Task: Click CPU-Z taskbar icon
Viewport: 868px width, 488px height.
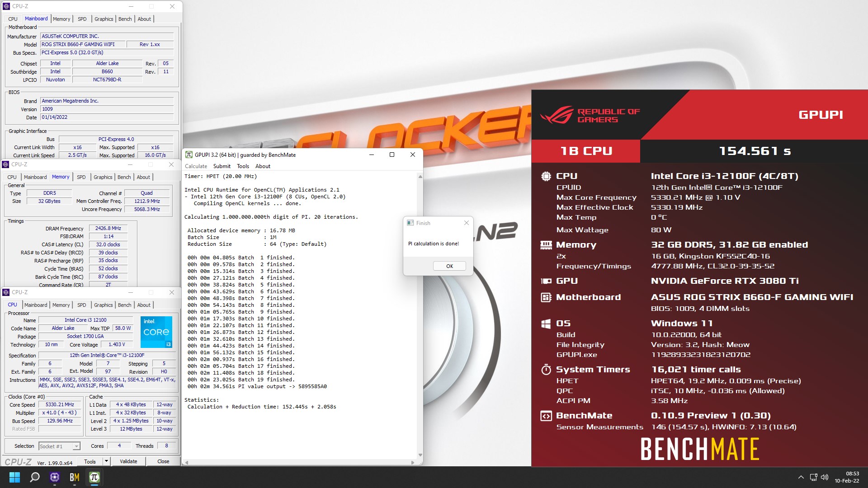Action: 55,477
